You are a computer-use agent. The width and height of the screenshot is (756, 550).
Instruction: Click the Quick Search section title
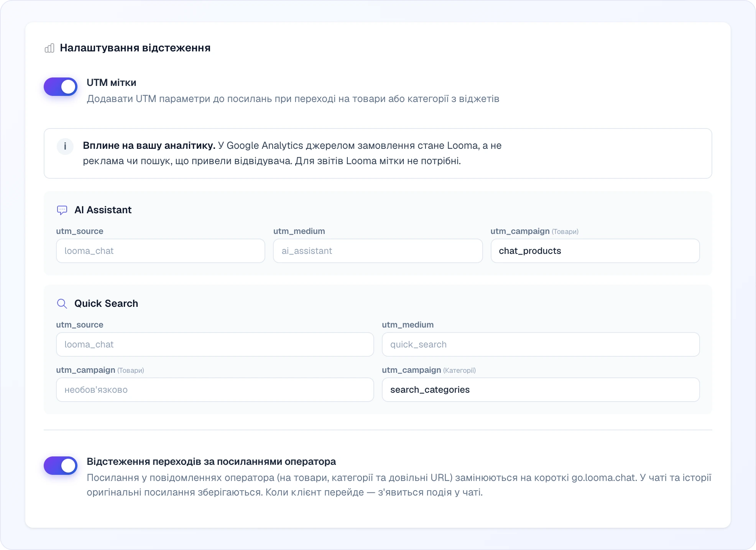(x=106, y=303)
